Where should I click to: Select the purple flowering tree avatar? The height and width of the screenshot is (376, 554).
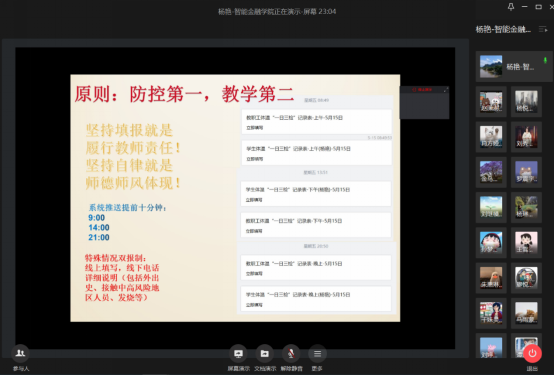coord(491,172)
